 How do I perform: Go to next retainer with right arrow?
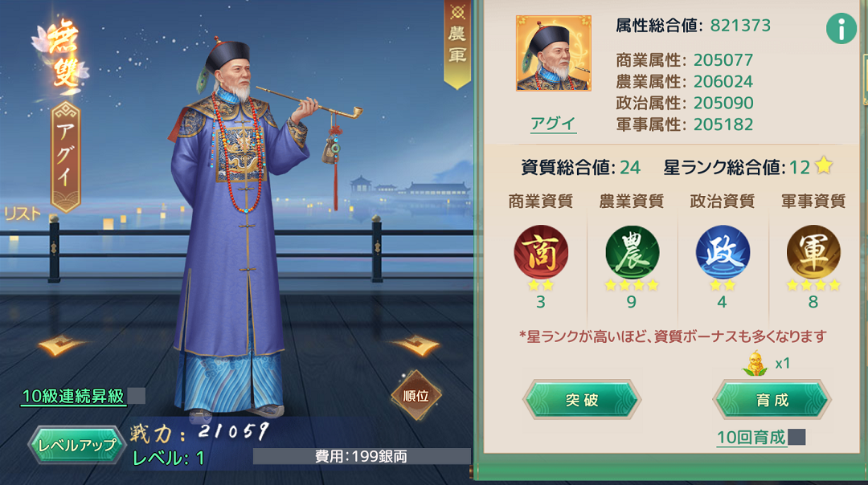[416, 345]
